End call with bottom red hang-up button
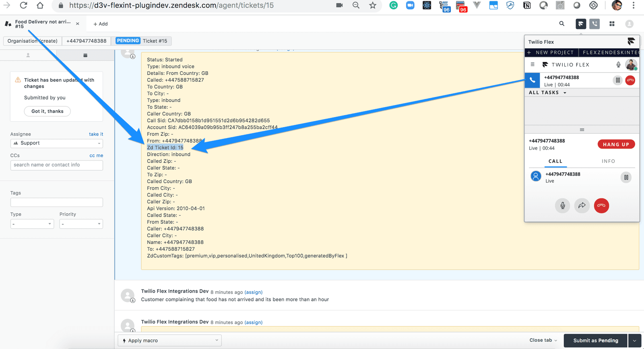The image size is (644, 349). tap(601, 206)
